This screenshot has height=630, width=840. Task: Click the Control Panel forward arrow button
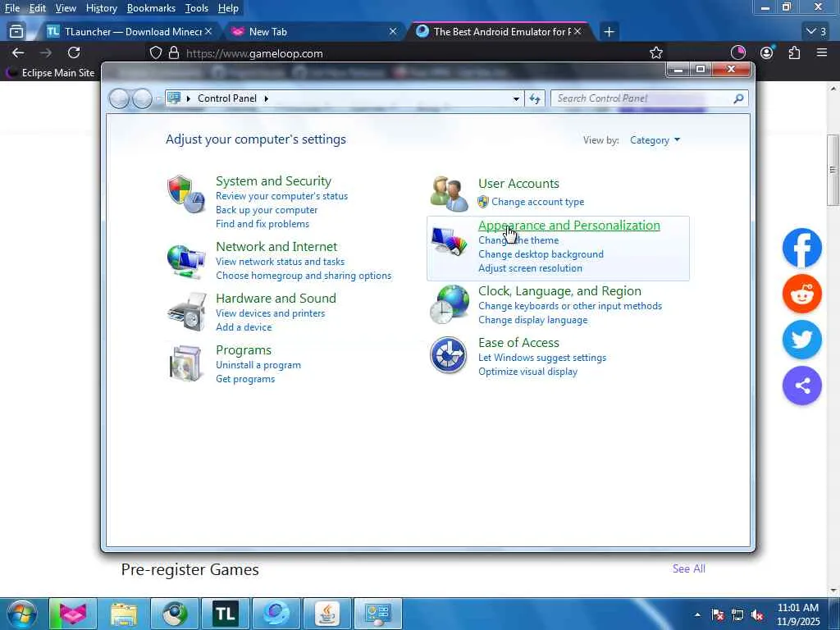[x=142, y=98]
